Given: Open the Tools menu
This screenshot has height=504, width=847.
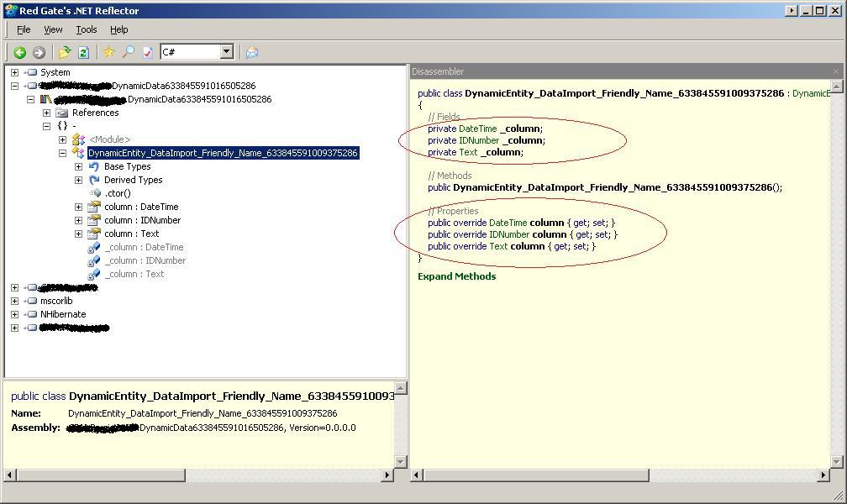Looking at the screenshot, I should pos(86,29).
